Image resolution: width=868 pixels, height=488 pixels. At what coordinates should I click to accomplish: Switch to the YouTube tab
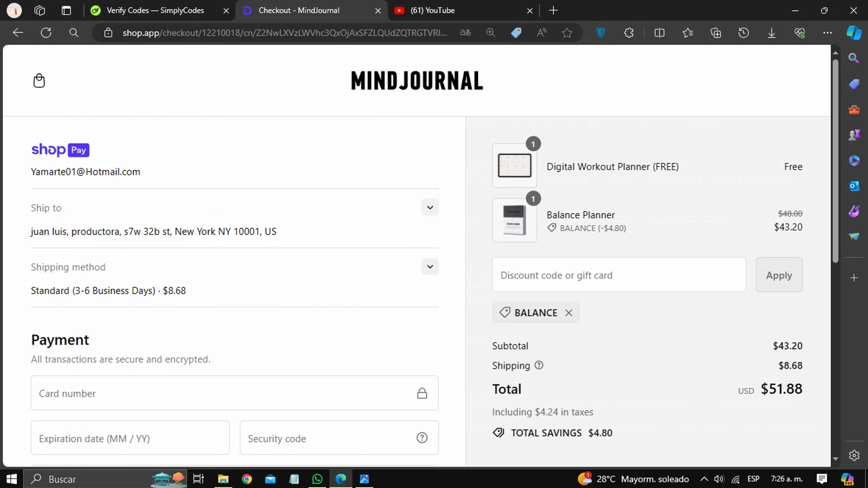click(457, 10)
